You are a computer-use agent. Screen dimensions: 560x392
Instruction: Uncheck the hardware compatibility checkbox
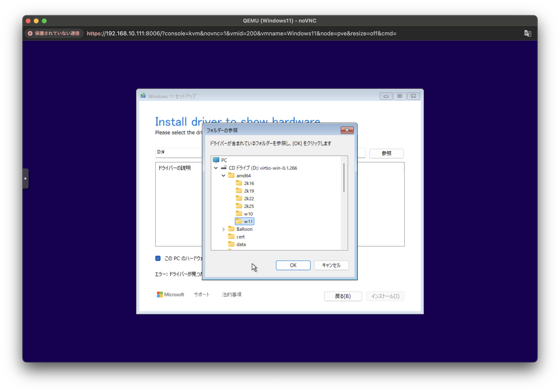158,258
